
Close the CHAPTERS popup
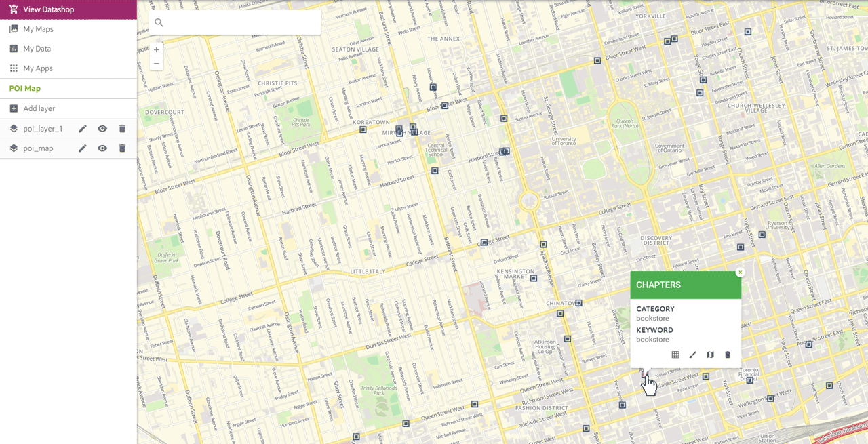click(740, 273)
